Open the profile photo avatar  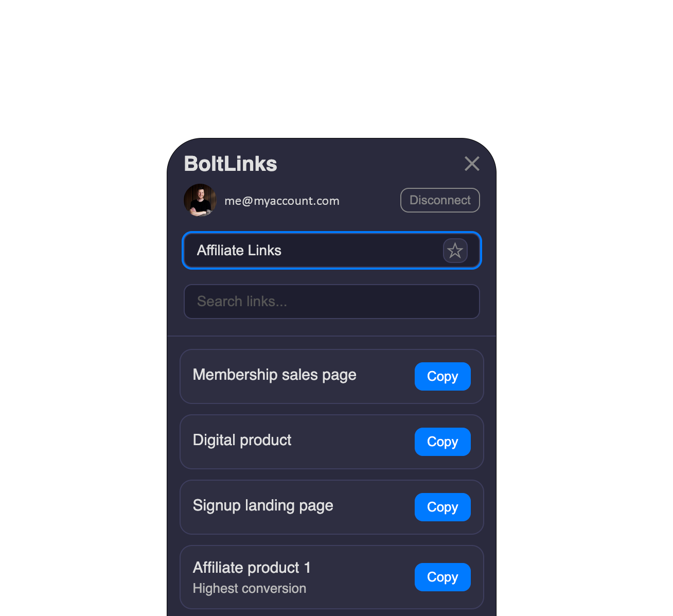click(x=200, y=200)
